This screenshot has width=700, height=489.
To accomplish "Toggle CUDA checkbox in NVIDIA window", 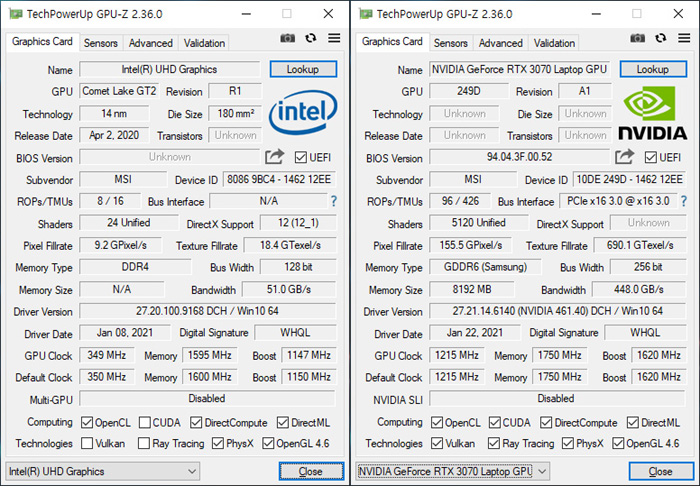I will tap(495, 422).
